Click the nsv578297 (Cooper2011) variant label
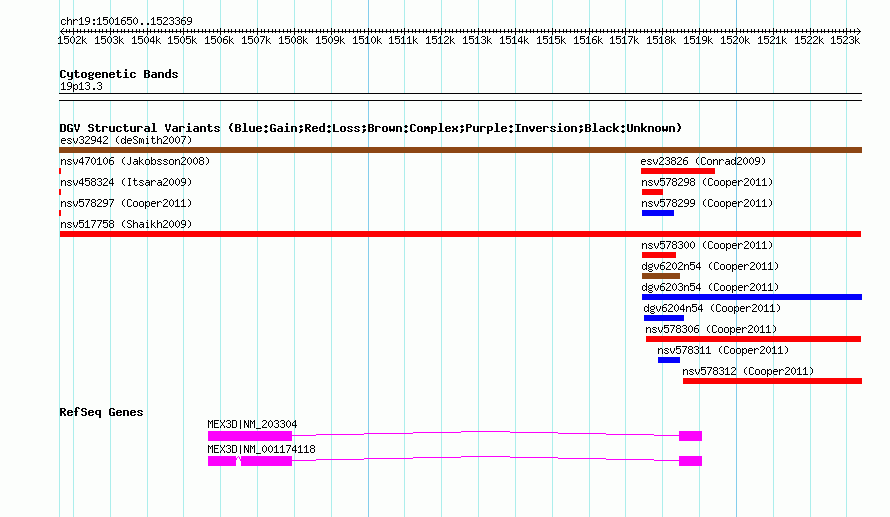The width and height of the screenshot is (890, 517). [x=126, y=203]
